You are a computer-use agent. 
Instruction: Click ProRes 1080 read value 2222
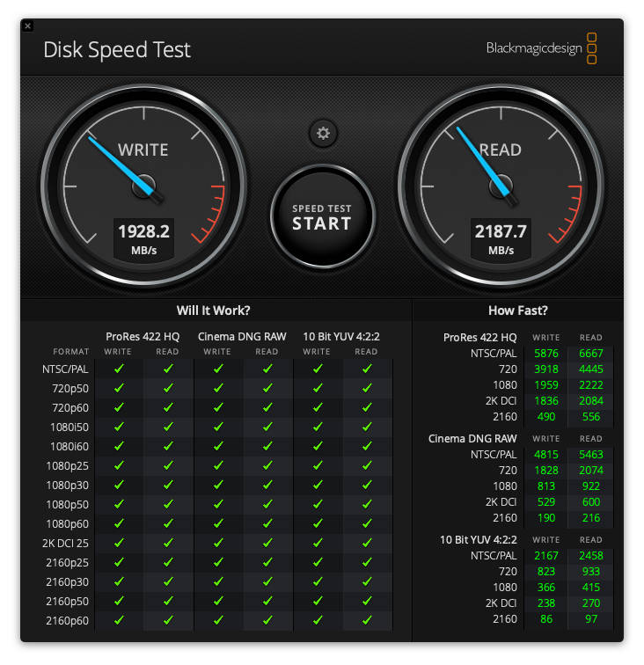click(591, 385)
